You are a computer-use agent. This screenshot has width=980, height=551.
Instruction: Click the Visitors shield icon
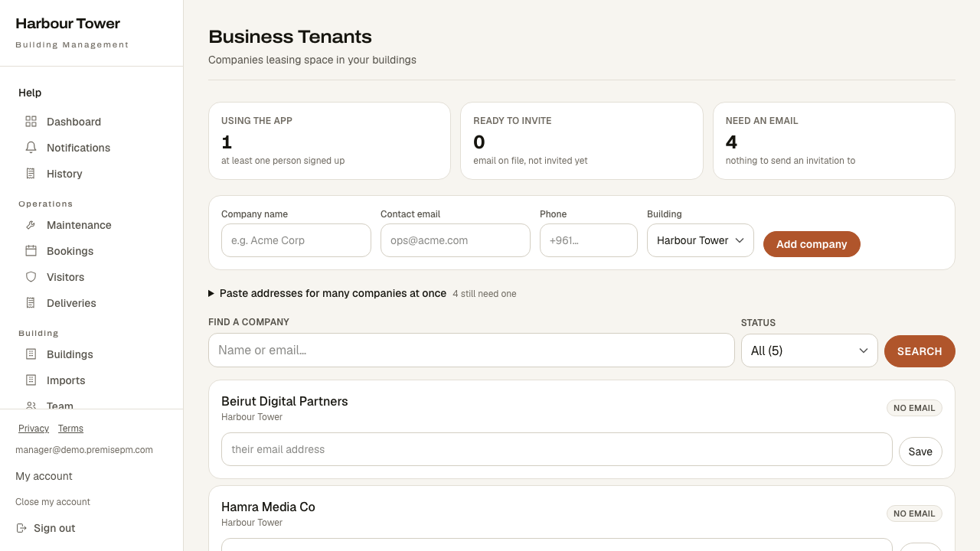click(31, 277)
